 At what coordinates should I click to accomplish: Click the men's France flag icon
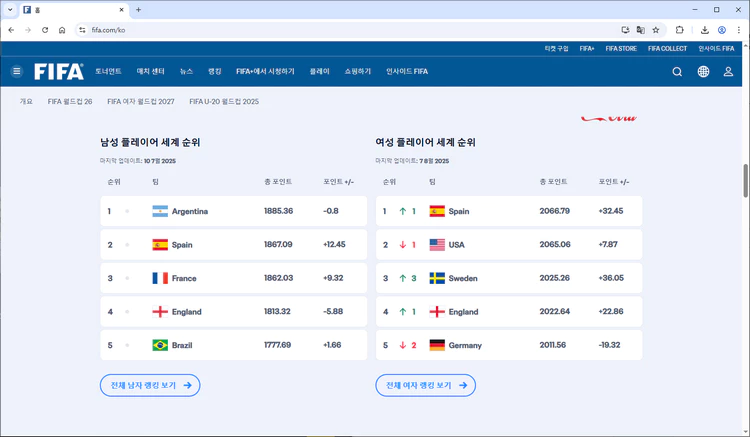tap(160, 278)
